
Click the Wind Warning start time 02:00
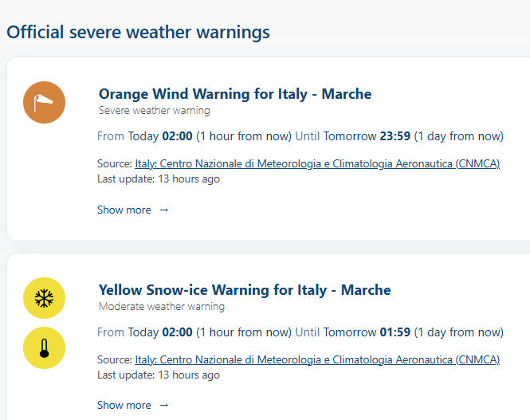coord(177,136)
